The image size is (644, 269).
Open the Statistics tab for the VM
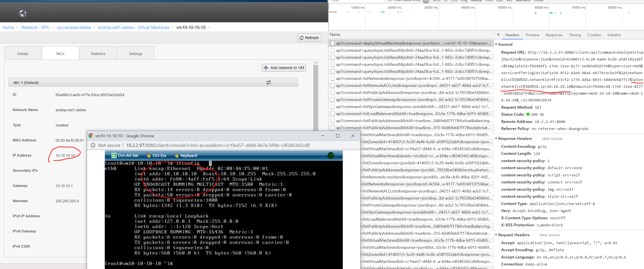tap(98, 53)
